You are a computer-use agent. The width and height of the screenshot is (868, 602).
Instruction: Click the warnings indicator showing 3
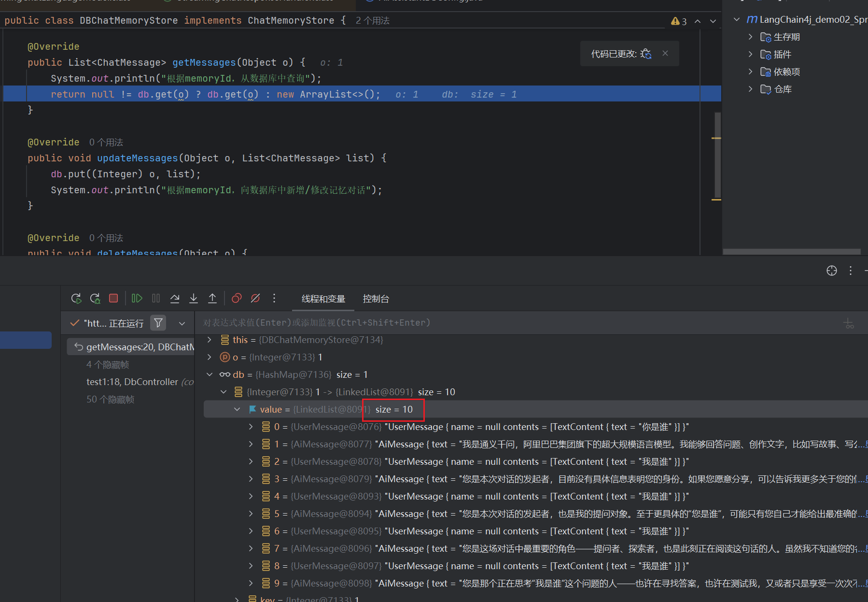click(x=679, y=21)
